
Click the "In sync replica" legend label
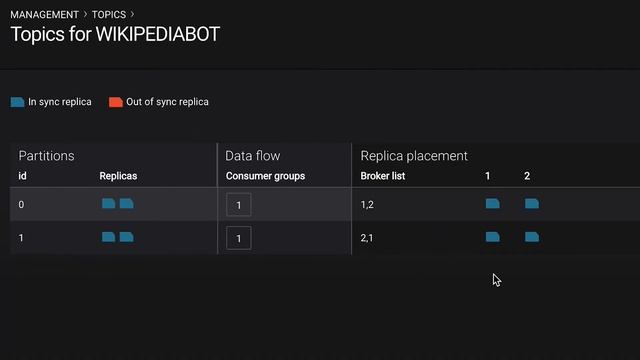point(60,102)
